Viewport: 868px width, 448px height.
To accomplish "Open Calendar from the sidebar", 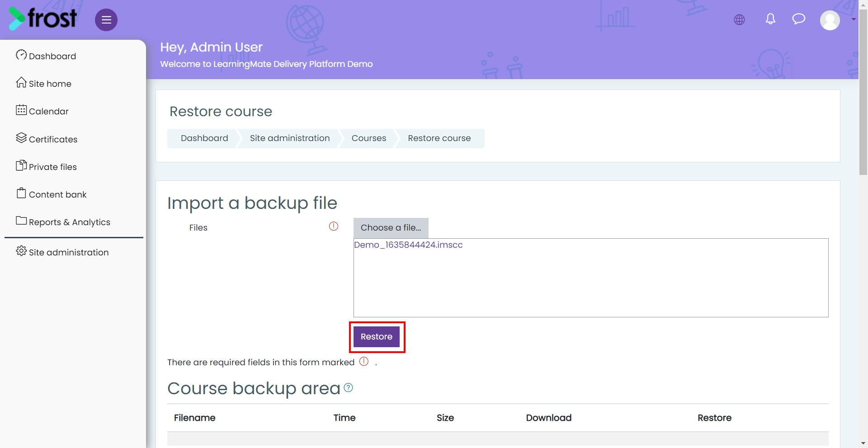I will click(x=42, y=111).
